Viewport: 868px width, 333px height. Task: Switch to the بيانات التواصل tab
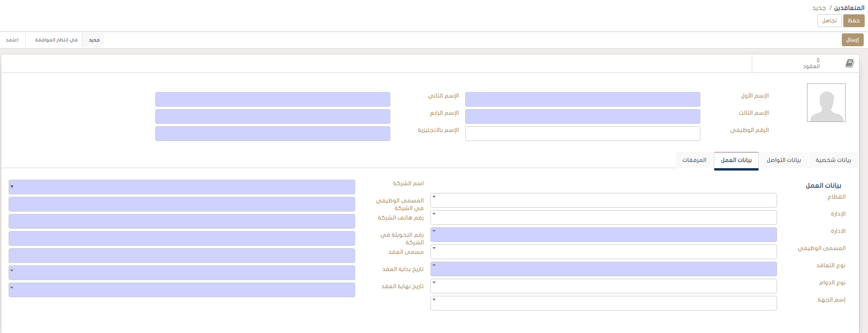[783, 160]
